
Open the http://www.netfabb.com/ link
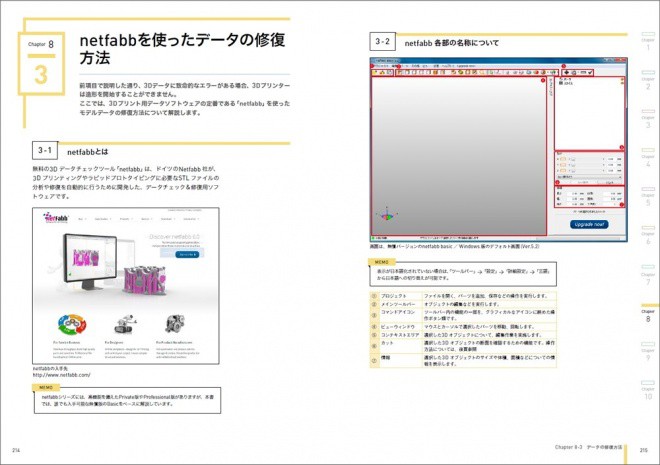pyautogui.click(x=61, y=375)
